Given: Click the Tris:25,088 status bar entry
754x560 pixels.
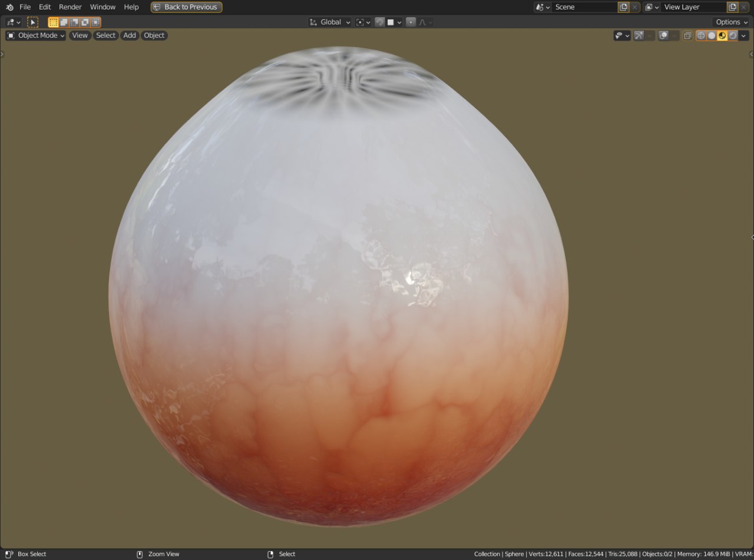Looking at the screenshot, I should (x=623, y=554).
